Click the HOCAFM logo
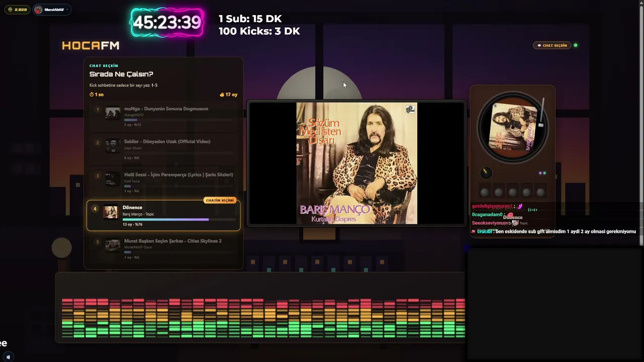Image resolution: width=644 pixels, height=362 pixels. coord(91,46)
